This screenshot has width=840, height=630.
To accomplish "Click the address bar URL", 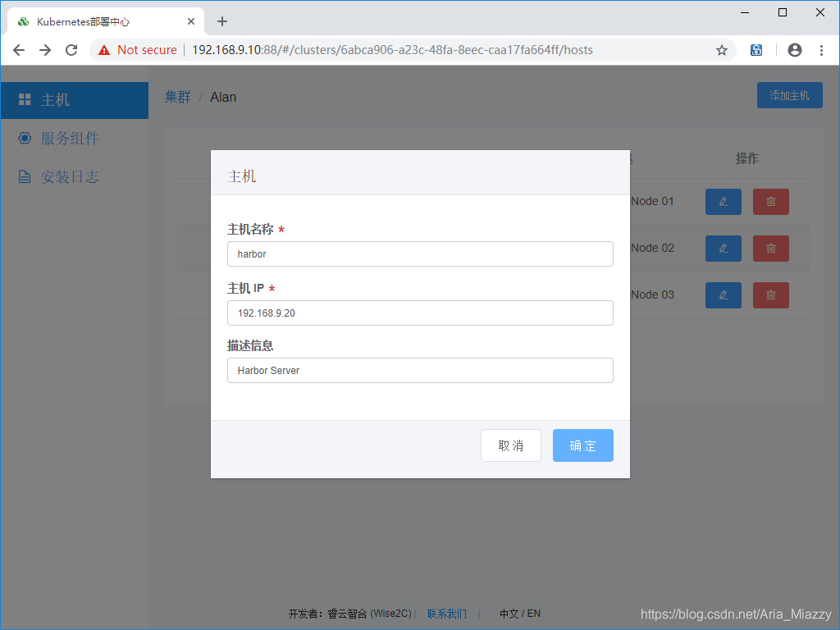I will click(392, 50).
